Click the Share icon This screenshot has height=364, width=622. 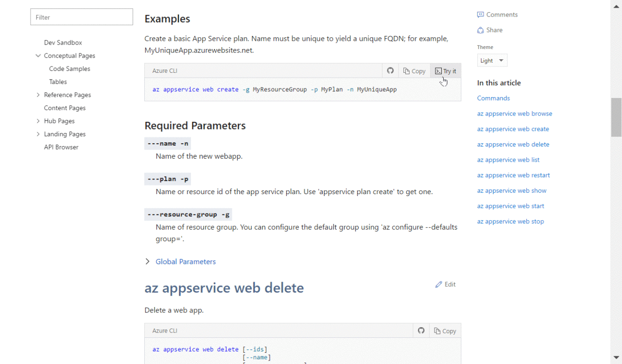[490, 30]
